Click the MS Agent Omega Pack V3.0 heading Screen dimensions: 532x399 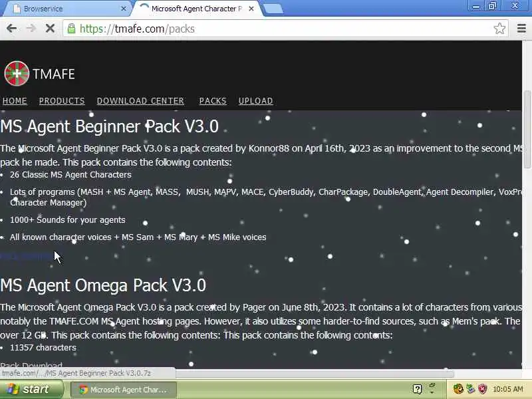tap(103, 285)
